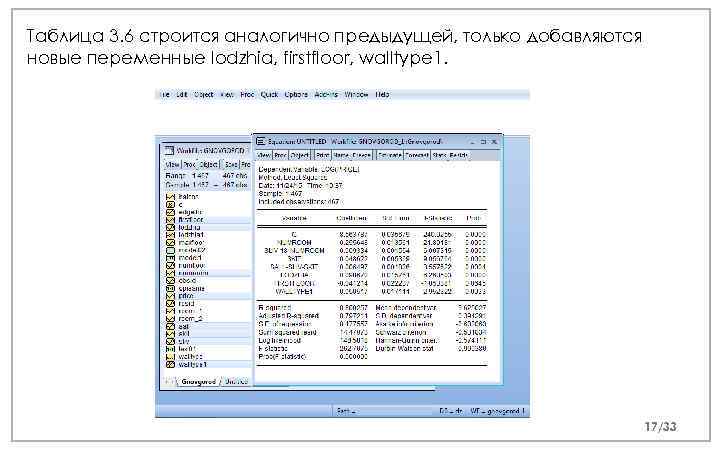
Task: Click the walltype series icon
Action: tap(170, 357)
